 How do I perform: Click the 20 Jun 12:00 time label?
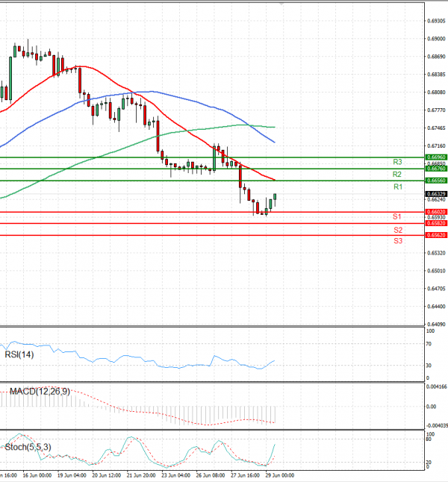point(107,475)
